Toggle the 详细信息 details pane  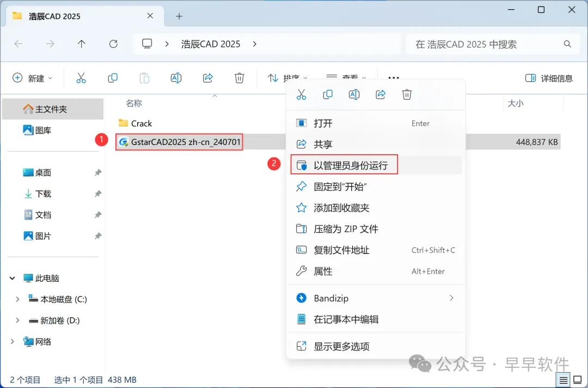pos(549,78)
